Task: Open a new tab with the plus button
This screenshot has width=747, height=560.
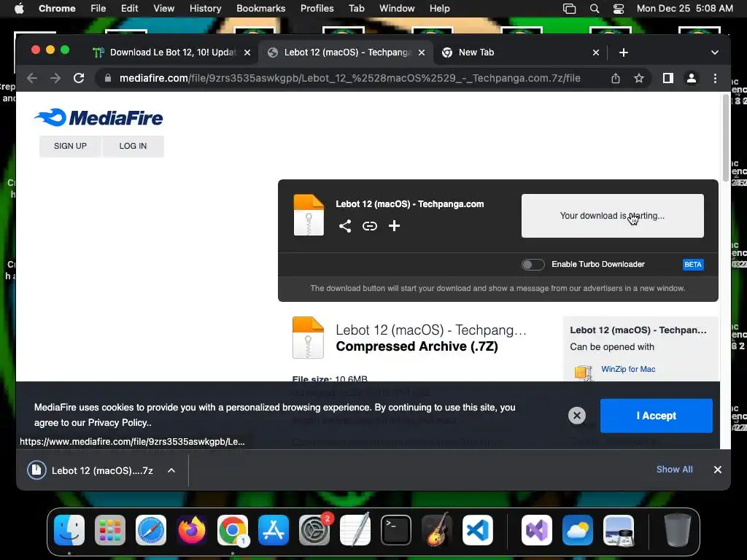Action: 624,52
